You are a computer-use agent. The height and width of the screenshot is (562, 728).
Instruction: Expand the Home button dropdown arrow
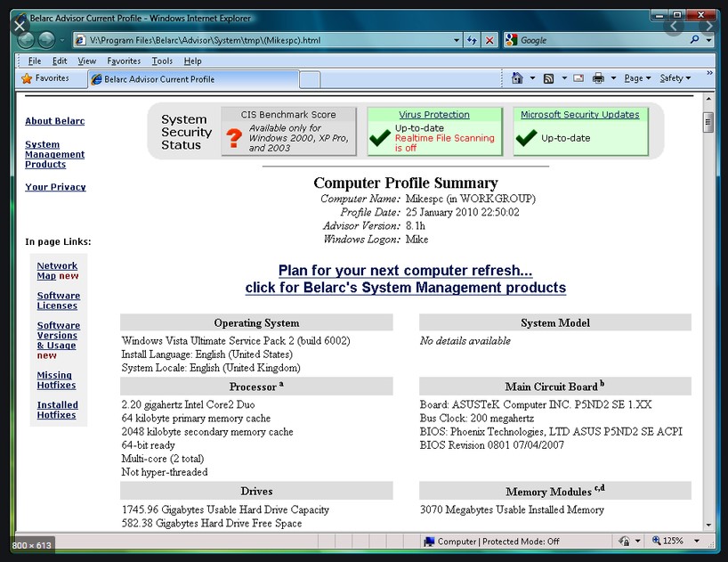coord(532,78)
